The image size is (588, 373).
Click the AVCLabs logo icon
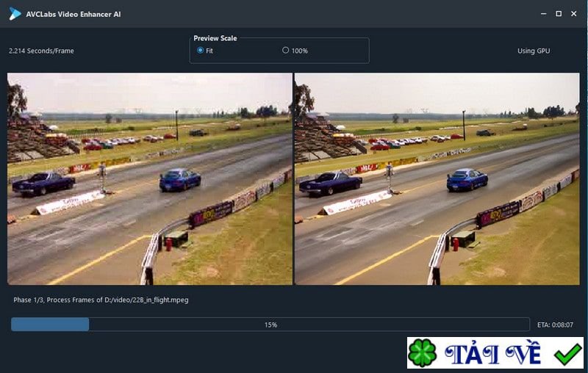(15, 14)
